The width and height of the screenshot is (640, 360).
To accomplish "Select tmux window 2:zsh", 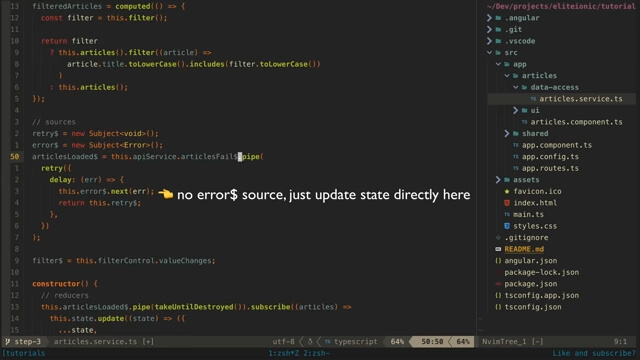I will 316,353.
